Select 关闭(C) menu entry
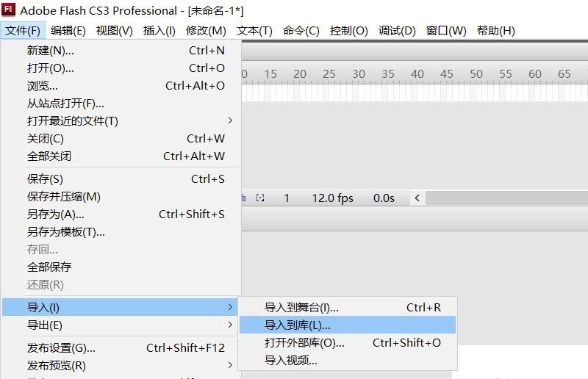 121,138
